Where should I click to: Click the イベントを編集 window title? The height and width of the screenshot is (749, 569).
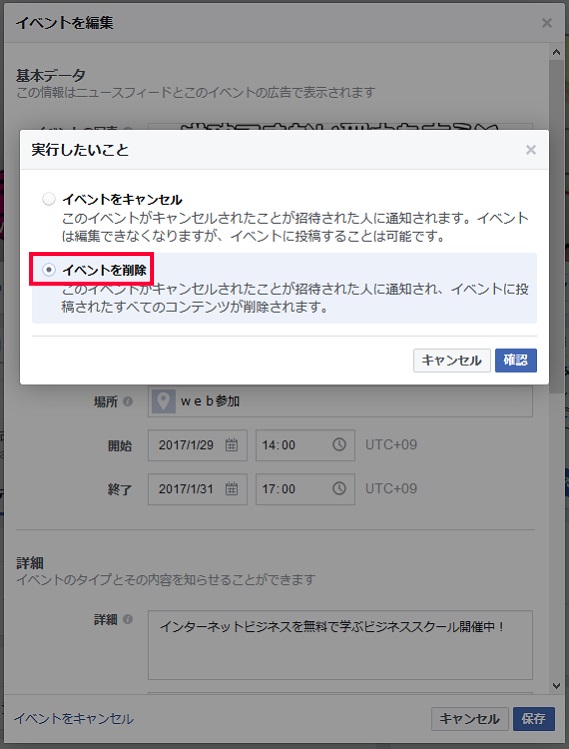pyautogui.click(x=64, y=23)
